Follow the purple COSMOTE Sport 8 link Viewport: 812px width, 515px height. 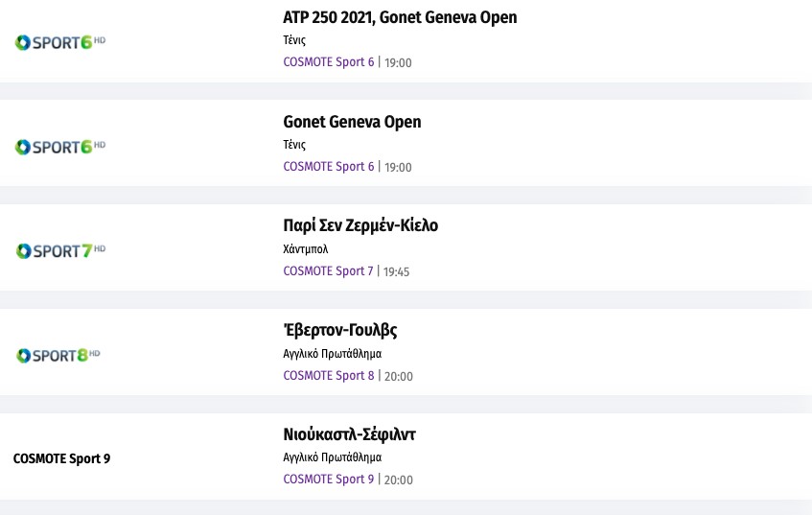[x=329, y=376]
